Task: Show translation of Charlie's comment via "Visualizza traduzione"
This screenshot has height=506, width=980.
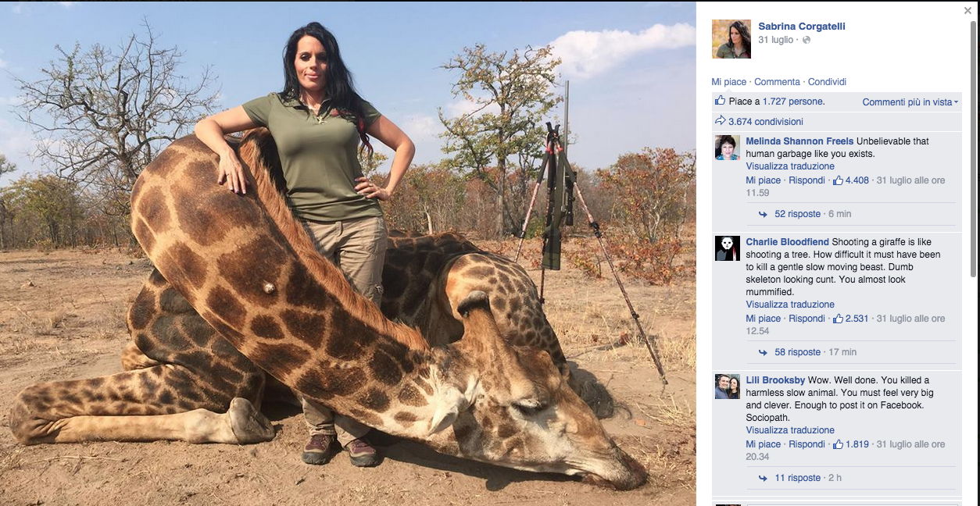Action: point(790,304)
